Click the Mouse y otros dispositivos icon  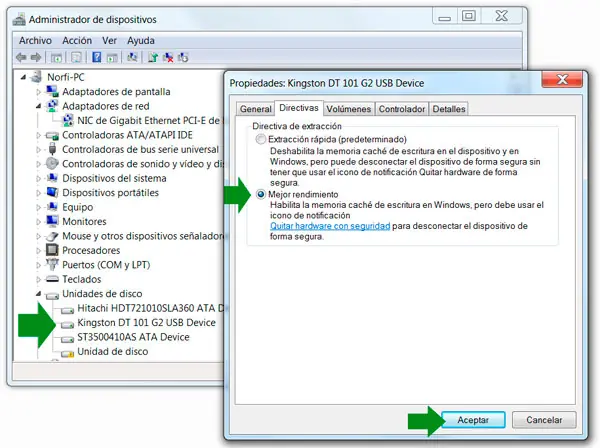tap(52, 236)
